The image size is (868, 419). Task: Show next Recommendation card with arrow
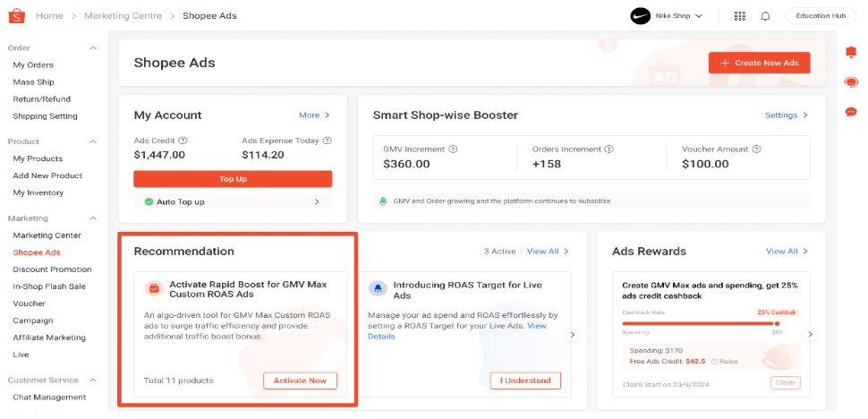[x=573, y=334]
